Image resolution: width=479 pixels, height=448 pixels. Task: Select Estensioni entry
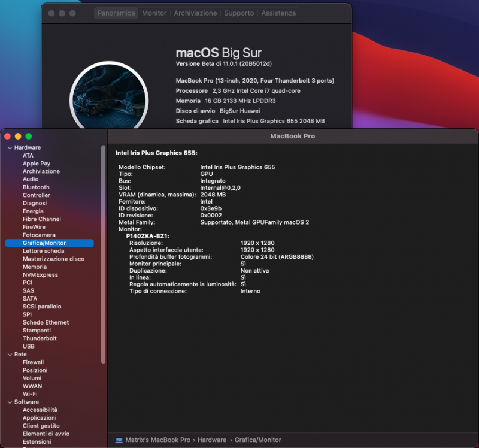pos(37,441)
